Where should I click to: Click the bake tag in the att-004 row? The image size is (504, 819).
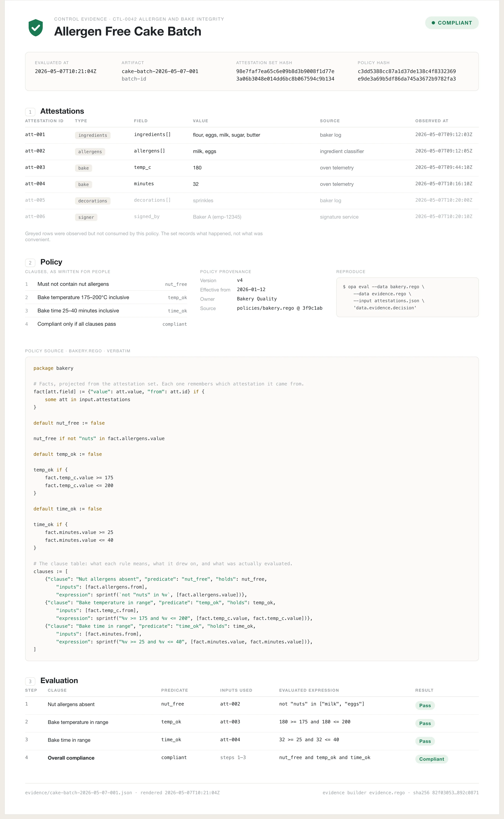83,184
